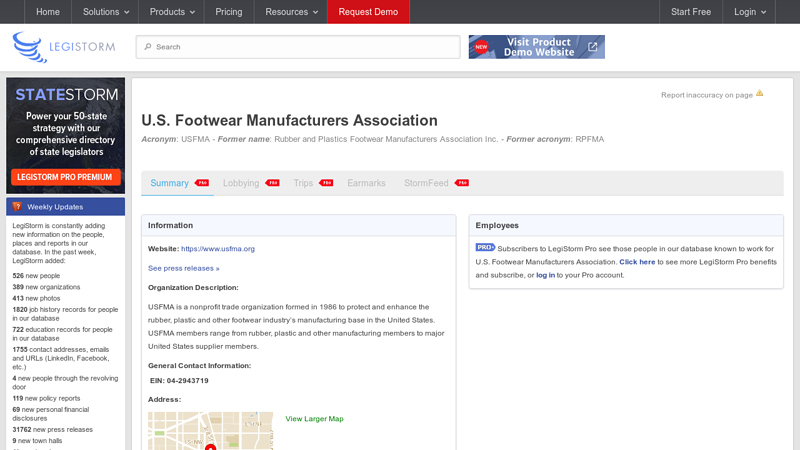Click the Start Free button
This screenshot has width=800, height=450.
point(691,12)
